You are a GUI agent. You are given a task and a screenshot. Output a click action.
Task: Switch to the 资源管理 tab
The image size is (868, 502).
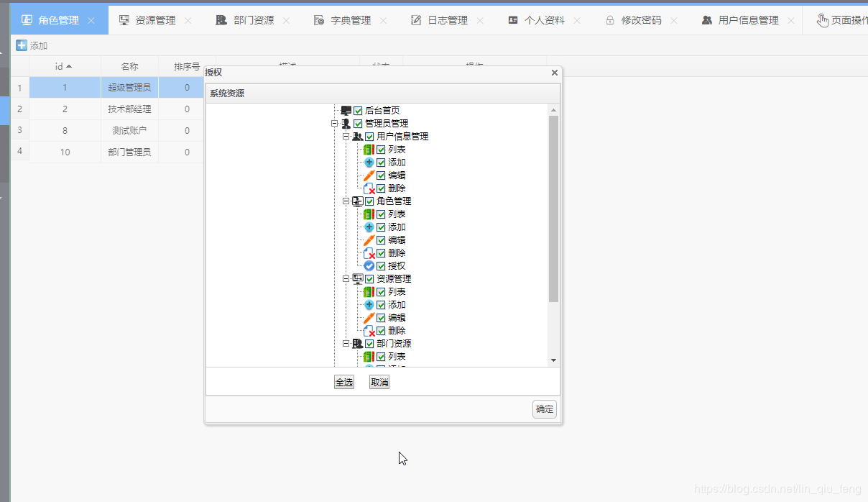[x=155, y=20]
